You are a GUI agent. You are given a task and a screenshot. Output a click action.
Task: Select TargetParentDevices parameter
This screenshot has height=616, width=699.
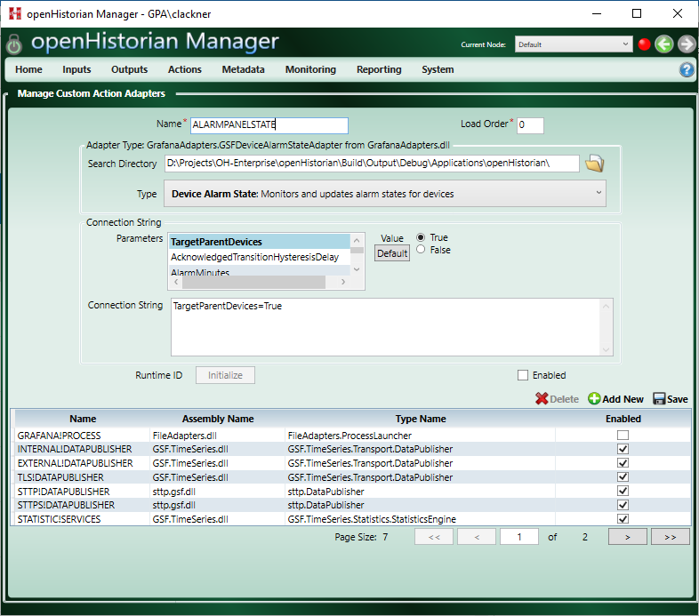click(260, 242)
